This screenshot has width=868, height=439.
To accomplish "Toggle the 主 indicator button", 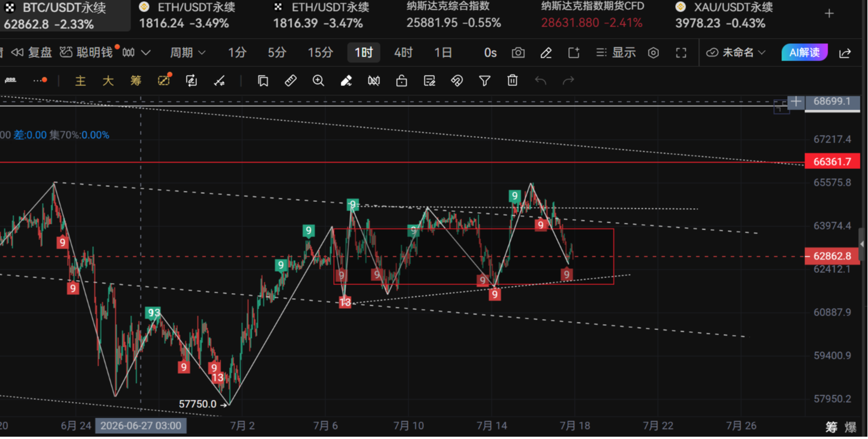I will pos(80,81).
